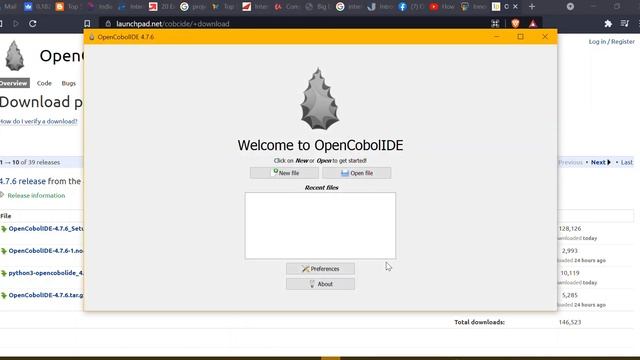Click the browser profile circle icon
640x360 pixels.
click(570, 7)
